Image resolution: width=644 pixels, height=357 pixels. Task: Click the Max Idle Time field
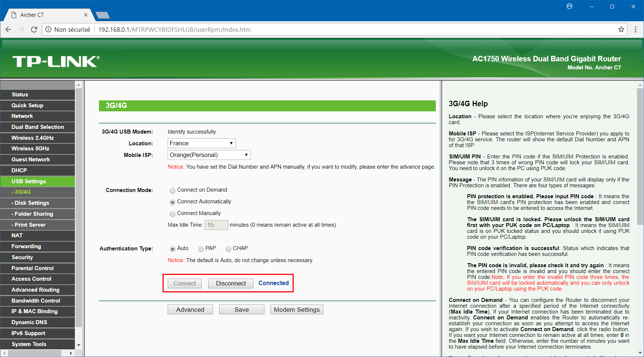coord(216,225)
